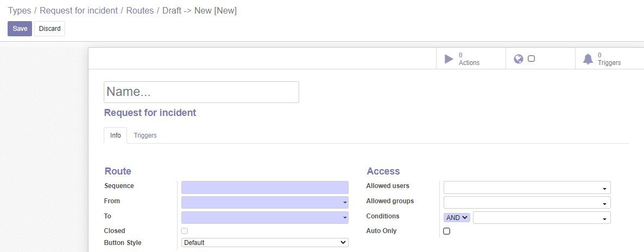Discard the route changes
Image resolution: width=644 pixels, height=252 pixels.
50,29
